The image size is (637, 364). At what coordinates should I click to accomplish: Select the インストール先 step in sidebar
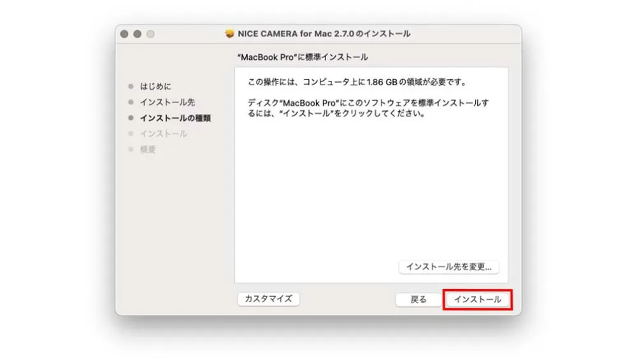pos(168,102)
